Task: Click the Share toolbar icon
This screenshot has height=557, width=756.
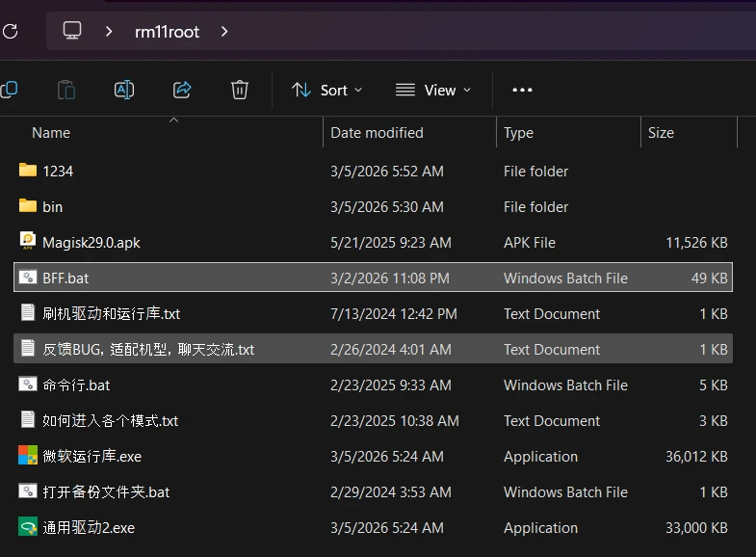Action: coord(182,90)
